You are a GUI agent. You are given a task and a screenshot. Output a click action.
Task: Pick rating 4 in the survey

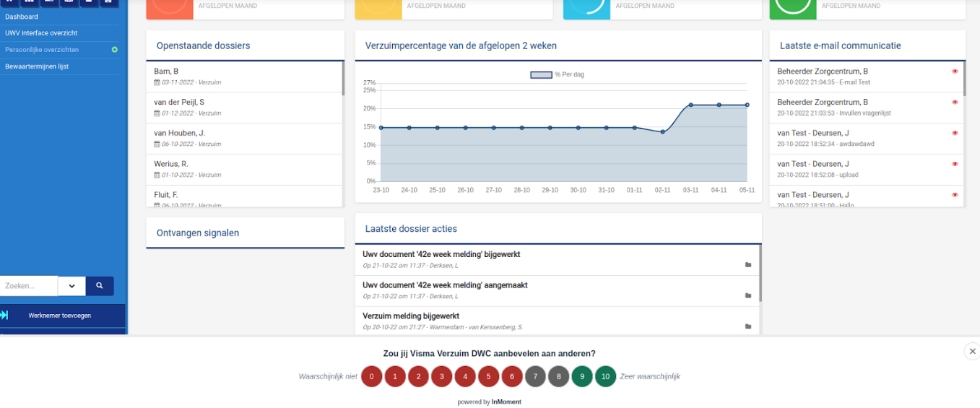465,376
